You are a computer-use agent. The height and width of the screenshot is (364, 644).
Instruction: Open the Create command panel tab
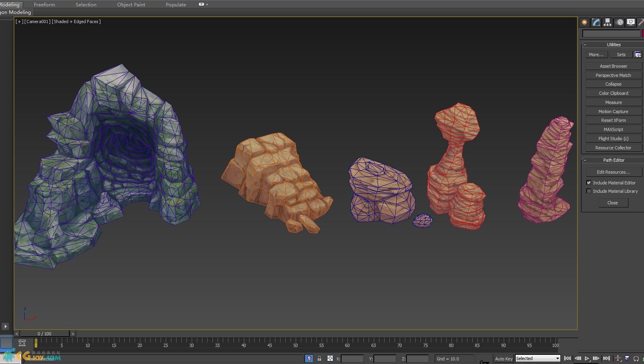(585, 22)
